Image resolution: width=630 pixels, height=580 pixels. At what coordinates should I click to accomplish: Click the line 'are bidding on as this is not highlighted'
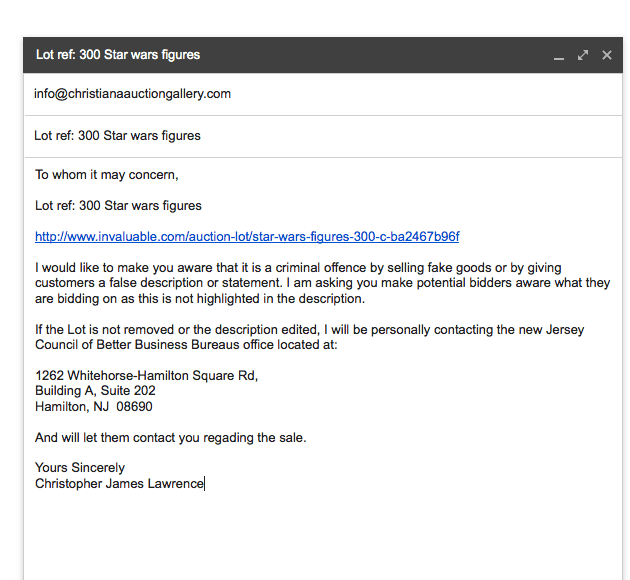200,299
